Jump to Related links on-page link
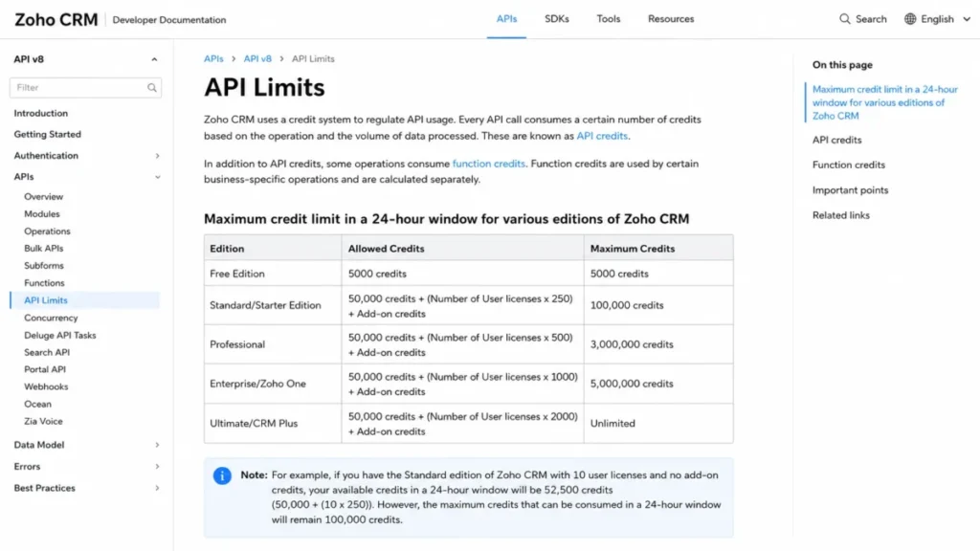The image size is (980, 551). coord(840,215)
